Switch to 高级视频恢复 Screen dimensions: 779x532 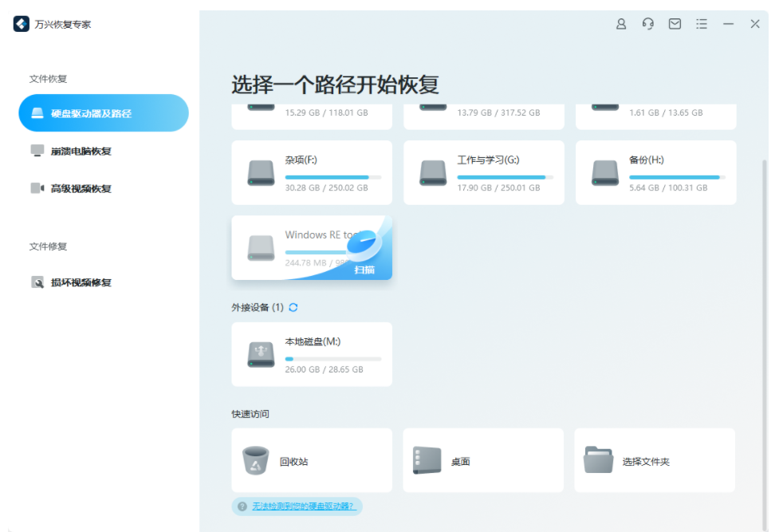[81, 188]
